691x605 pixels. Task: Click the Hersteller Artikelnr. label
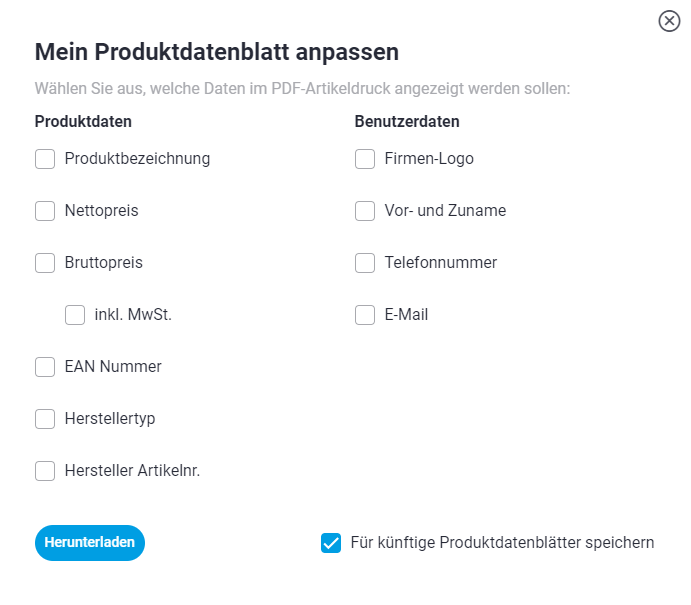pos(132,471)
